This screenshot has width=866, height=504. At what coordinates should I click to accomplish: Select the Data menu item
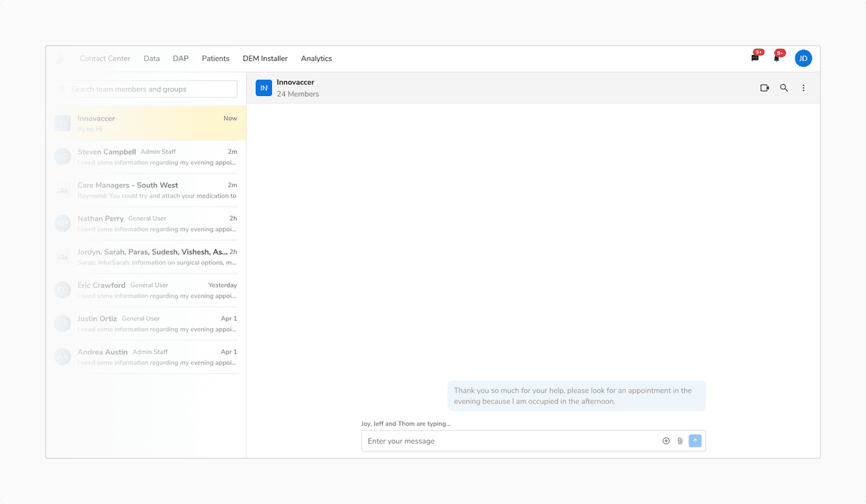tap(152, 58)
